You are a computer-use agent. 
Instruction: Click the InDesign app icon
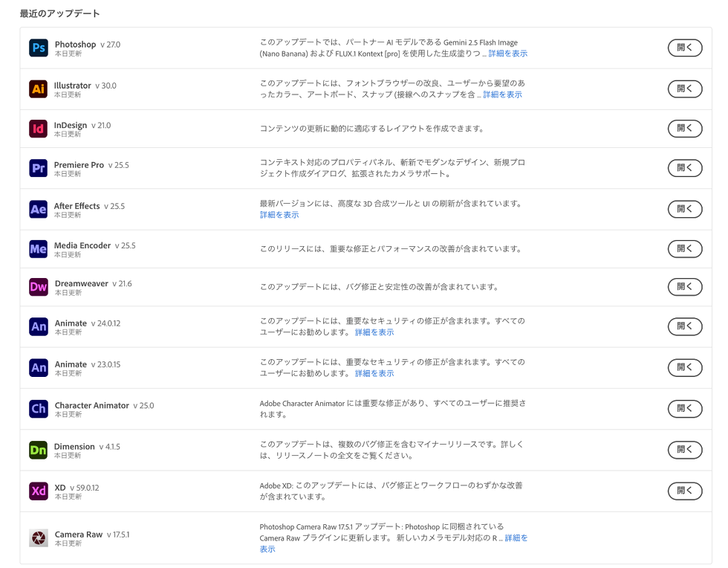pos(39,129)
